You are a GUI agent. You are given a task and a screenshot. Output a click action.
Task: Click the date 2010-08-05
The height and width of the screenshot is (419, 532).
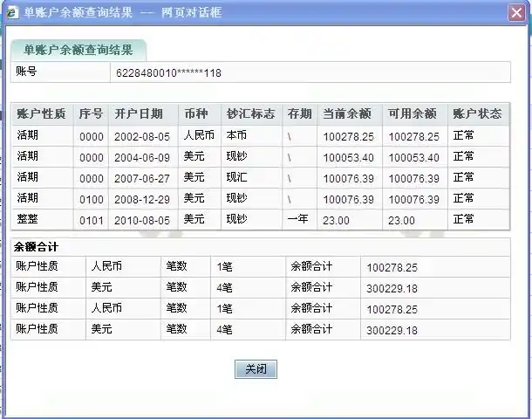[x=142, y=221]
